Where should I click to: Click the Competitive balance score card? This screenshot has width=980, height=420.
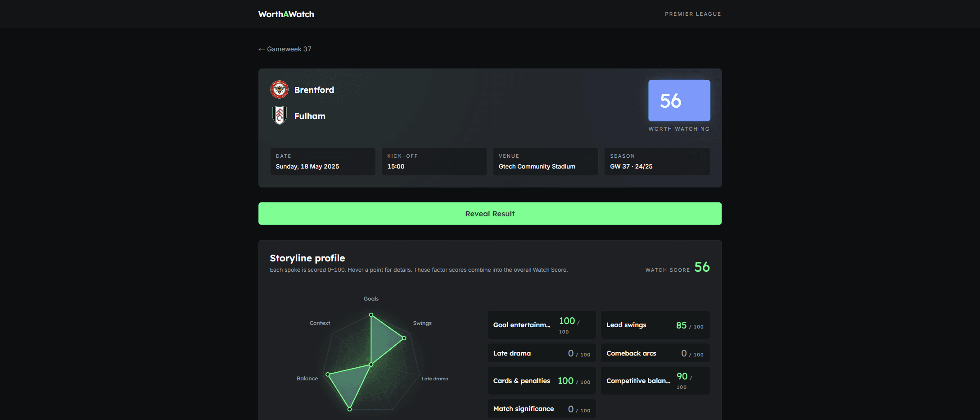655,381
